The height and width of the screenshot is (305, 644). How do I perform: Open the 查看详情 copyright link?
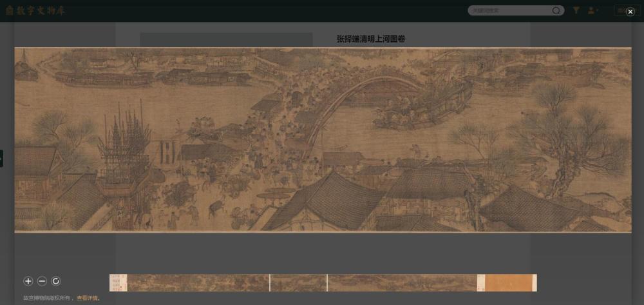(x=87, y=298)
